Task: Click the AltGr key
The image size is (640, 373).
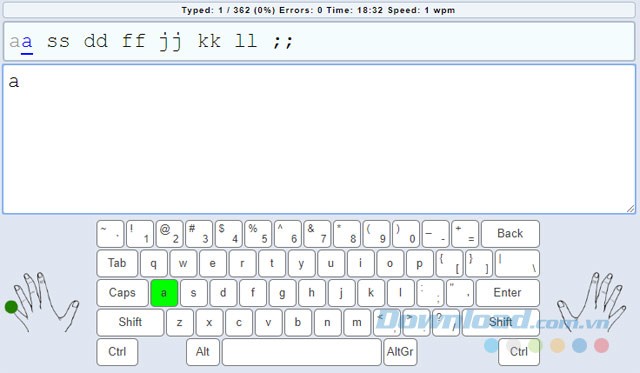Action: [400, 352]
